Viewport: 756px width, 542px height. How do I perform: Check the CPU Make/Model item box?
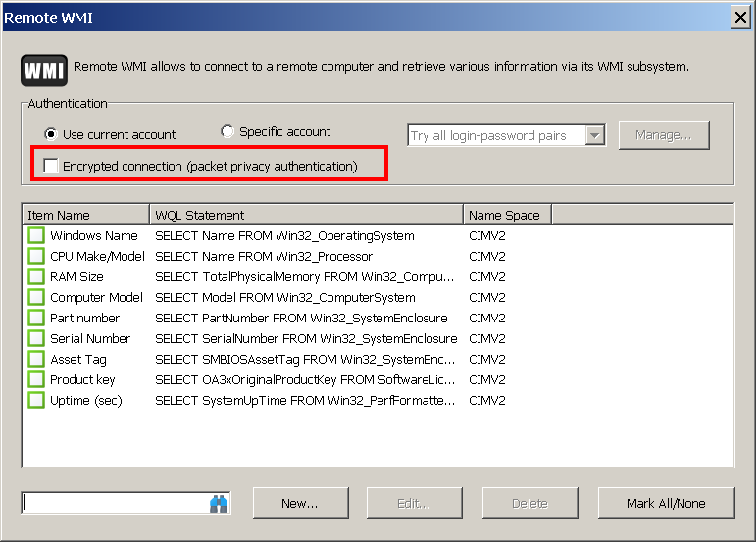click(x=36, y=257)
